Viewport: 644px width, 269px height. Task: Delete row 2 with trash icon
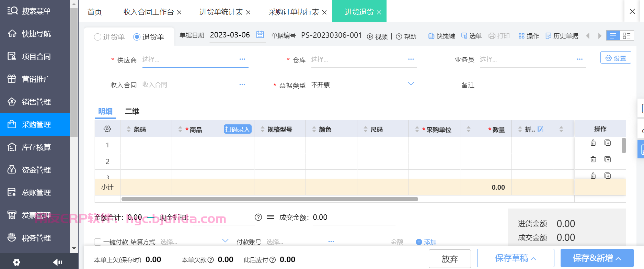tap(593, 159)
